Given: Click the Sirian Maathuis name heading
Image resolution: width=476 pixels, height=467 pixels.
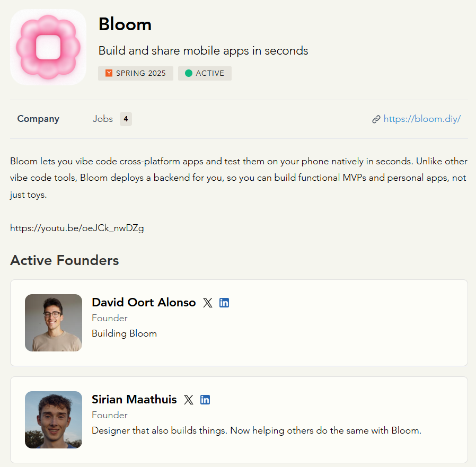Looking at the screenshot, I should 134,399.
